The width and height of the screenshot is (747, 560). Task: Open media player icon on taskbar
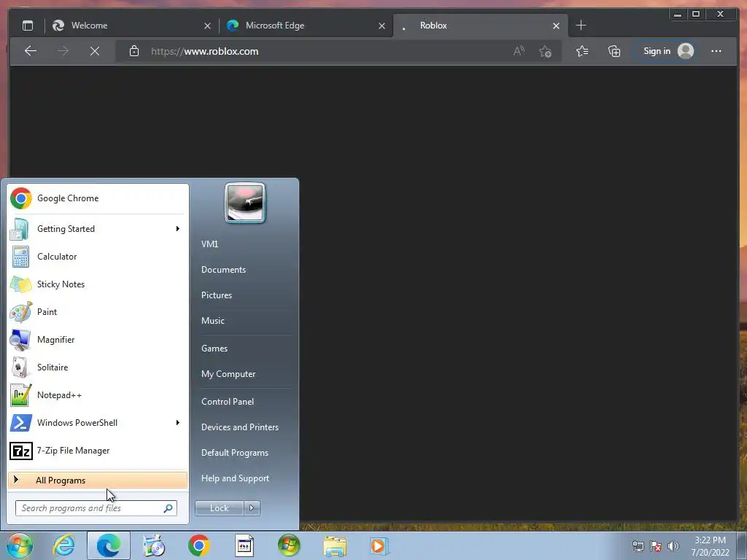click(x=379, y=545)
